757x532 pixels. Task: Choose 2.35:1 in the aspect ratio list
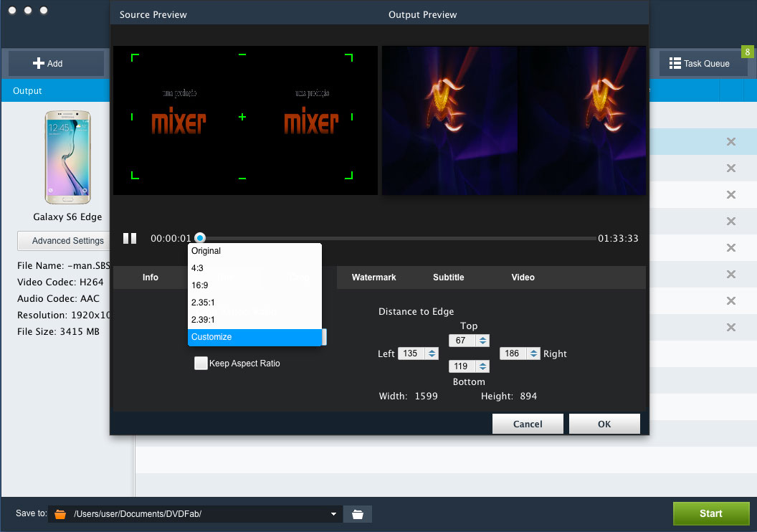254,303
